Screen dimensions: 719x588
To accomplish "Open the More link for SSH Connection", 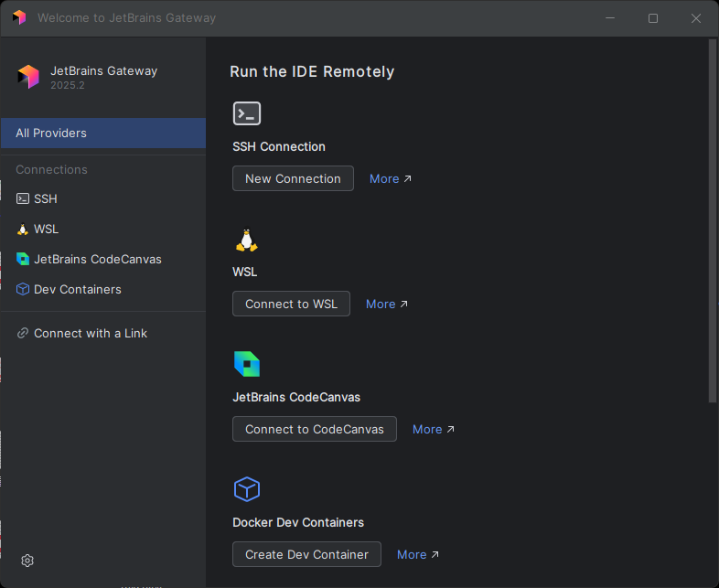I will pos(391,178).
